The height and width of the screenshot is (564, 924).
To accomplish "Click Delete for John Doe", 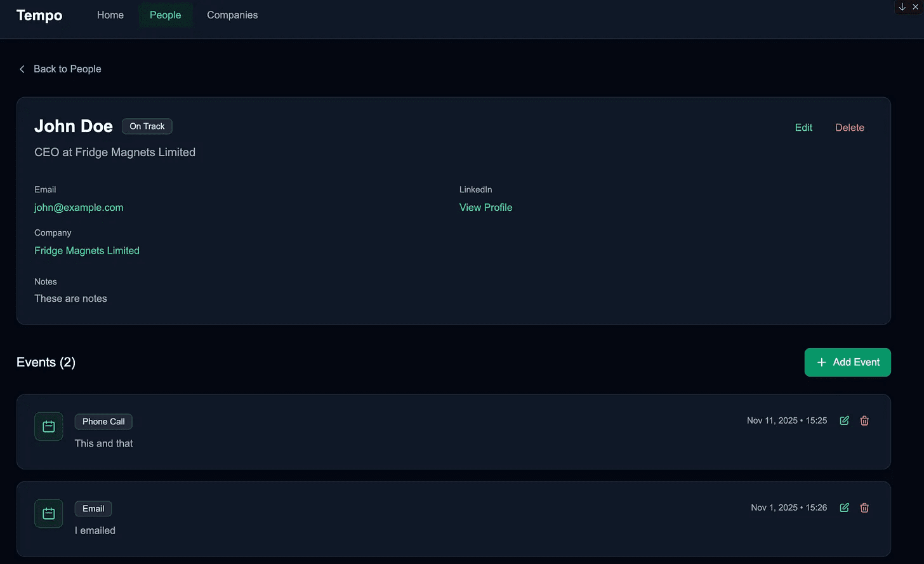I will click(850, 127).
